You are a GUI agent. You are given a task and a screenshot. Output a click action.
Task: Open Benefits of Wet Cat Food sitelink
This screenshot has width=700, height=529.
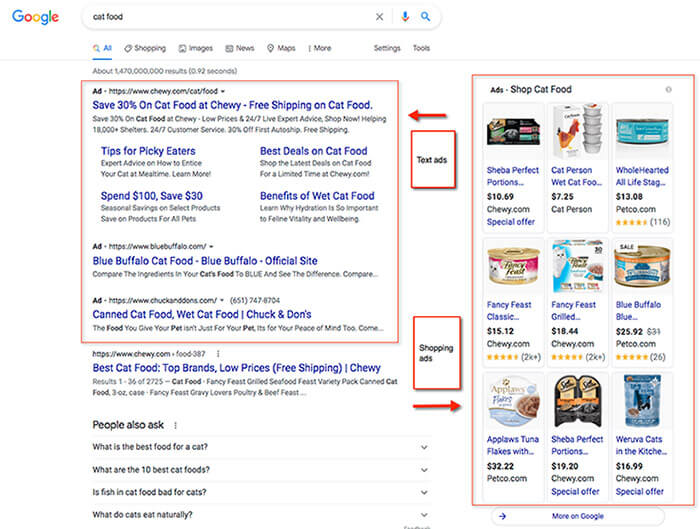pyautogui.click(x=317, y=196)
